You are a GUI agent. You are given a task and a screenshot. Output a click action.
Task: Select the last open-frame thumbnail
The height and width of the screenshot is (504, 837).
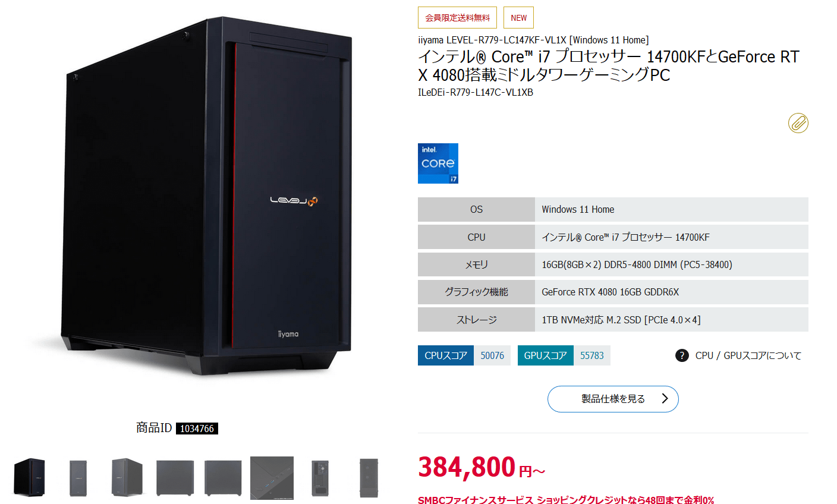coord(369,478)
